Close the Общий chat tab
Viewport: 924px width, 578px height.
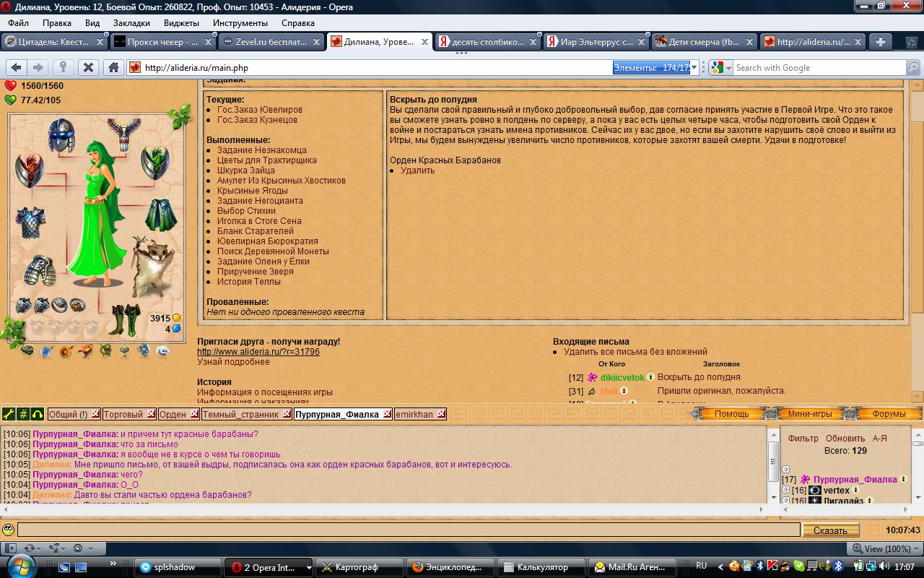pos(95,414)
